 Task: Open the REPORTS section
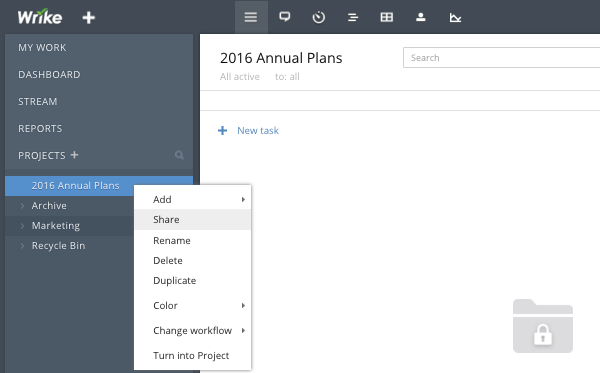pyautogui.click(x=40, y=129)
